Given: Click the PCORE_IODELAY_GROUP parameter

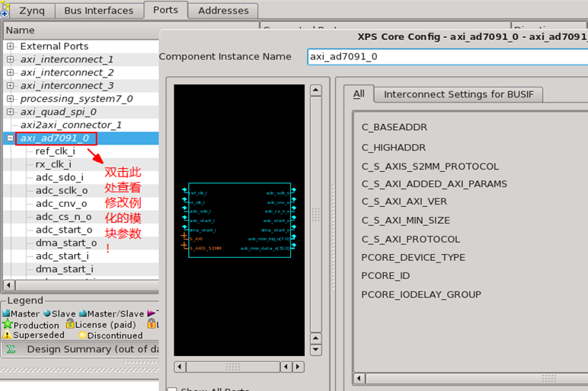Looking at the screenshot, I should click(x=421, y=294).
